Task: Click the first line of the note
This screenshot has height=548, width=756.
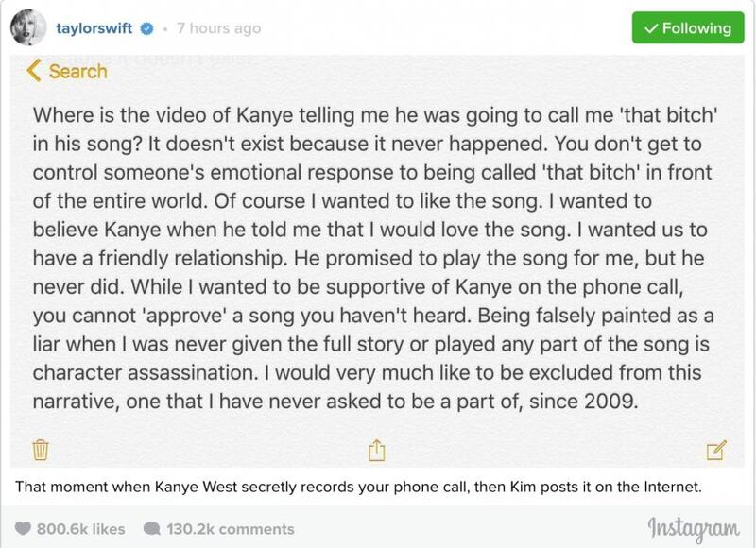Action: (x=375, y=115)
